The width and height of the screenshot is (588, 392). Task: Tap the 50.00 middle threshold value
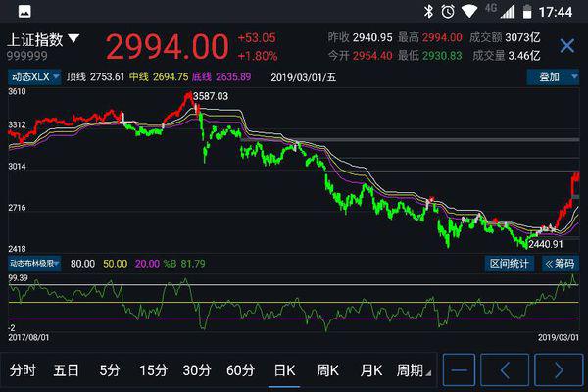tap(115, 264)
